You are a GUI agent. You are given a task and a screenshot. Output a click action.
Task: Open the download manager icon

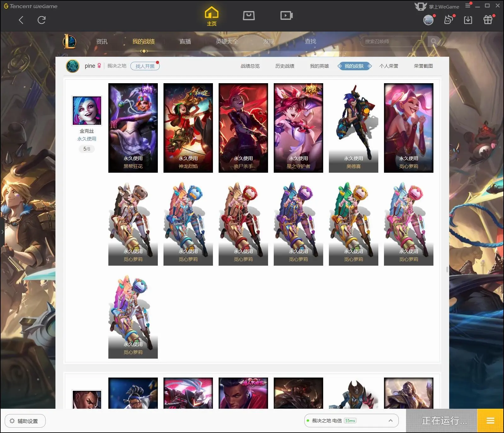coord(468,20)
